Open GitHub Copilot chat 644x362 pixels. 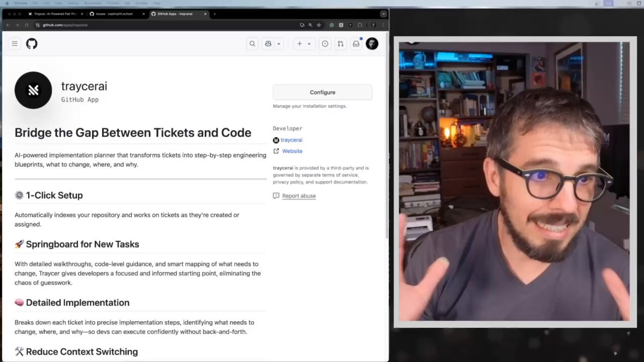268,44
